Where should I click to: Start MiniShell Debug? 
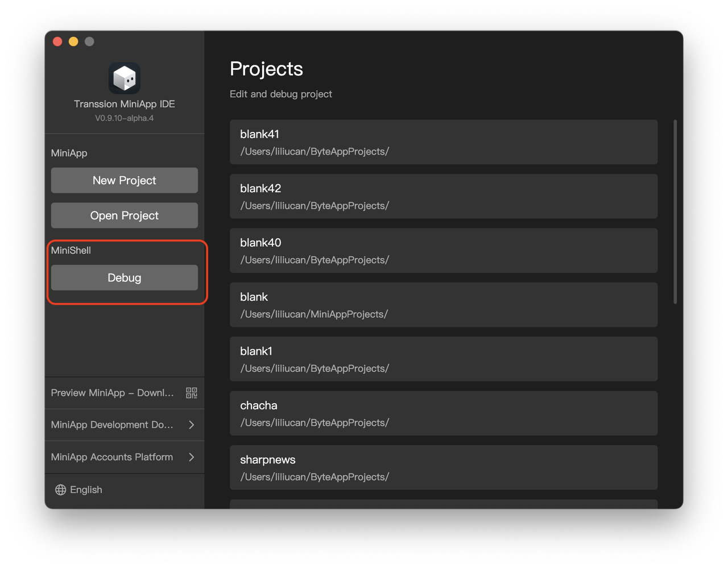click(125, 277)
